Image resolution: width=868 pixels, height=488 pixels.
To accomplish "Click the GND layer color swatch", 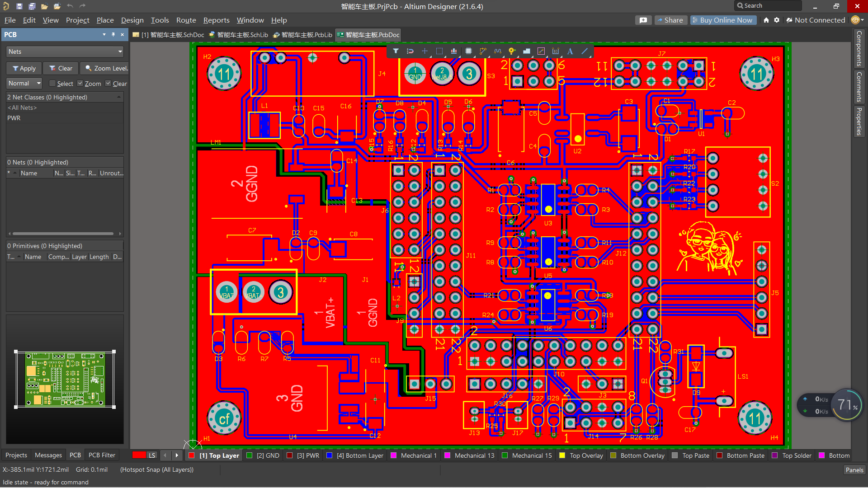I will 249,455.
